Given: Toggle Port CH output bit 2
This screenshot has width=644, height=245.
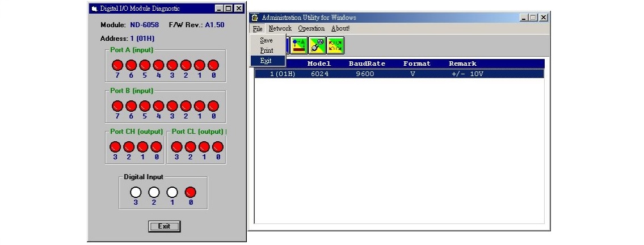Looking at the screenshot, I should [x=129, y=147].
